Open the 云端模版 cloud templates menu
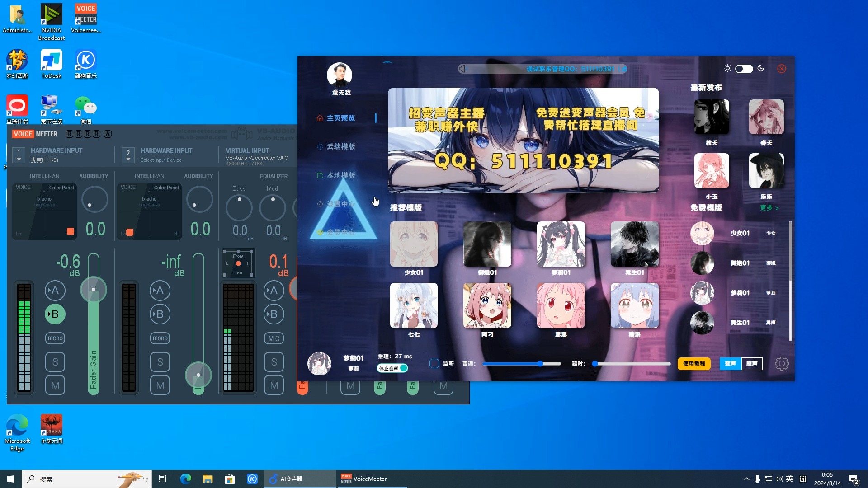868x488 pixels. (x=336, y=146)
